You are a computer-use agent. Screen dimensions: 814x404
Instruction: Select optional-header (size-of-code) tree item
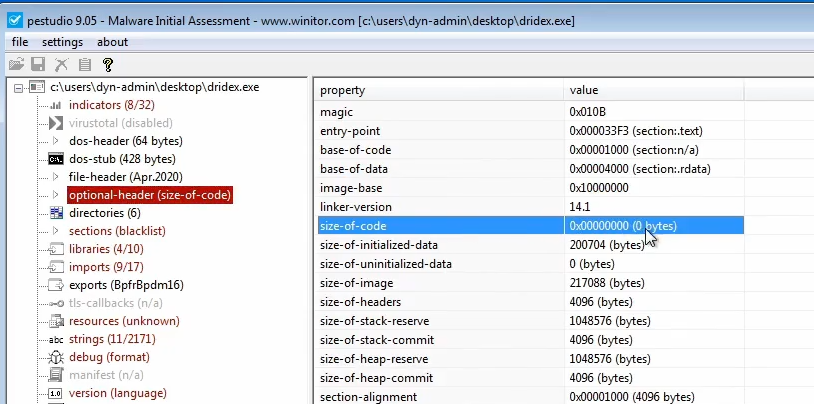point(150,195)
